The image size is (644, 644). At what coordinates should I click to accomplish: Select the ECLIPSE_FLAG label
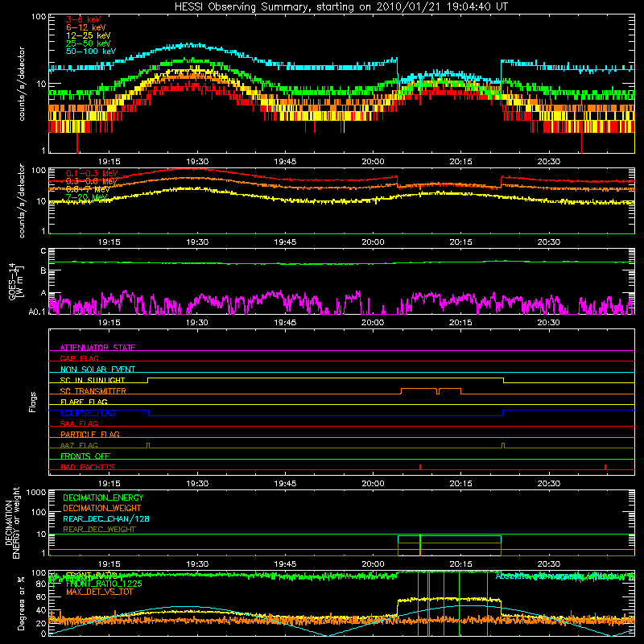pos(88,413)
